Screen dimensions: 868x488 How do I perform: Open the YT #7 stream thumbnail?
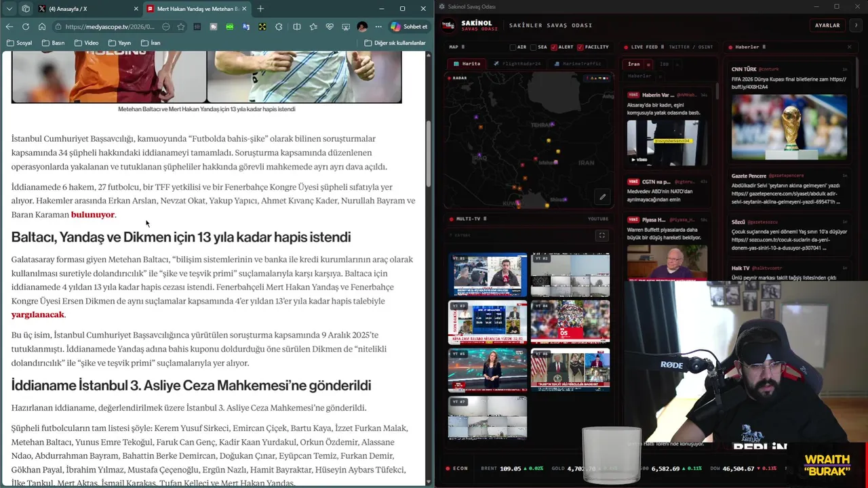[488, 418]
